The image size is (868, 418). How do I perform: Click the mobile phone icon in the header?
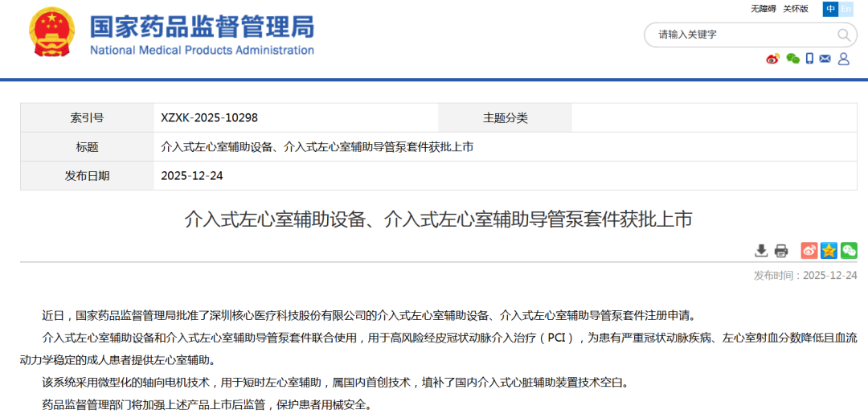809,59
